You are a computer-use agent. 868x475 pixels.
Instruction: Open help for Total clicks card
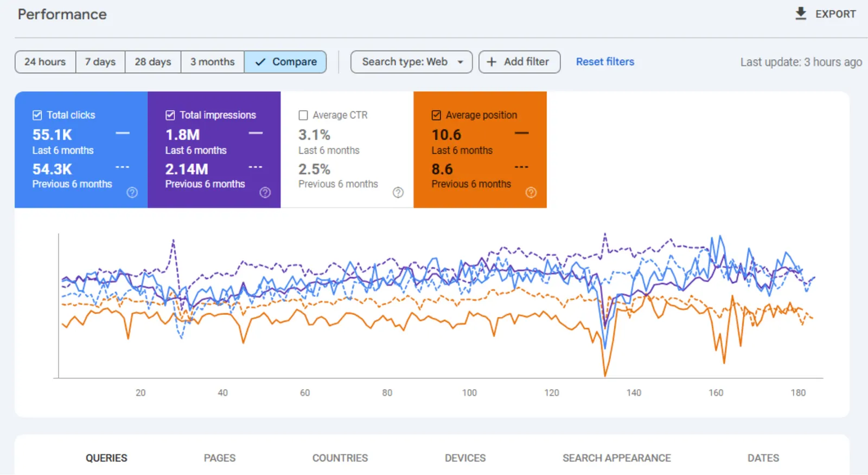tap(132, 192)
